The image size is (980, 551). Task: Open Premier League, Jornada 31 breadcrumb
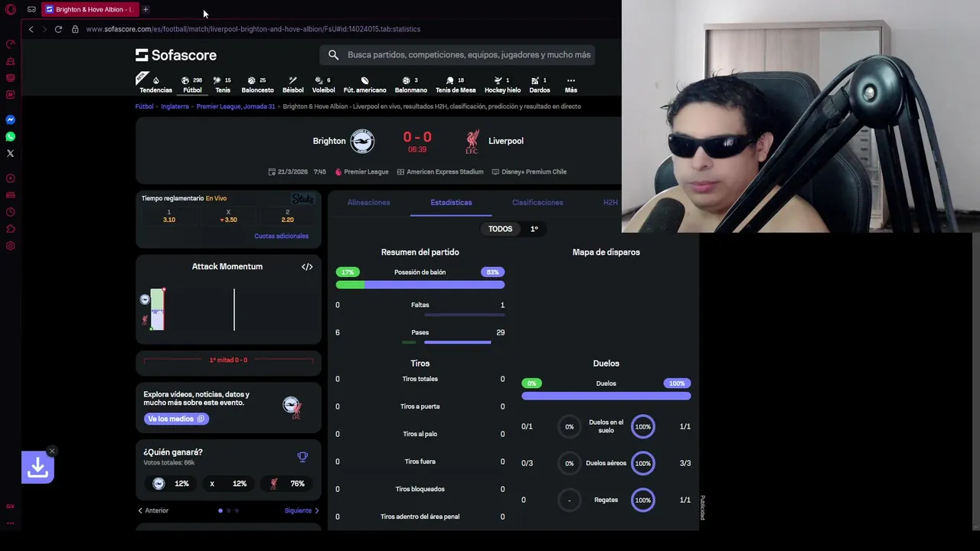236,106
